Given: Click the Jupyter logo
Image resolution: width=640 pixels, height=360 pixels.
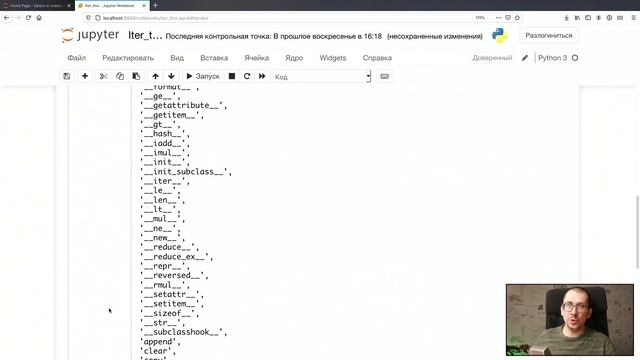Looking at the screenshot, I should (90, 35).
